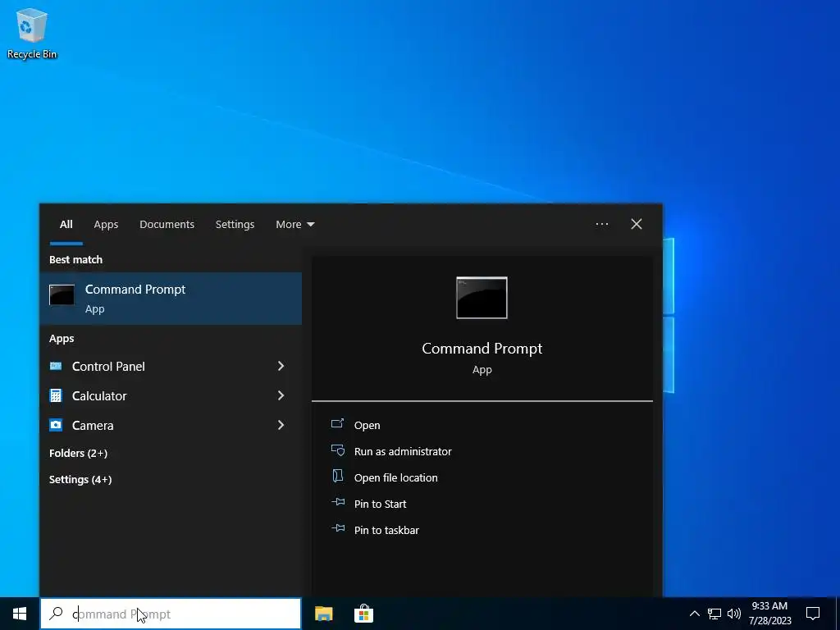Show Folders (2+) results
The image size is (840, 630).
click(78, 453)
